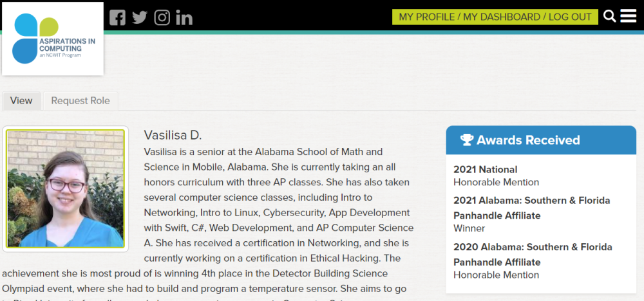Select the 2021 National award entry
644x301 pixels.
(496, 176)
